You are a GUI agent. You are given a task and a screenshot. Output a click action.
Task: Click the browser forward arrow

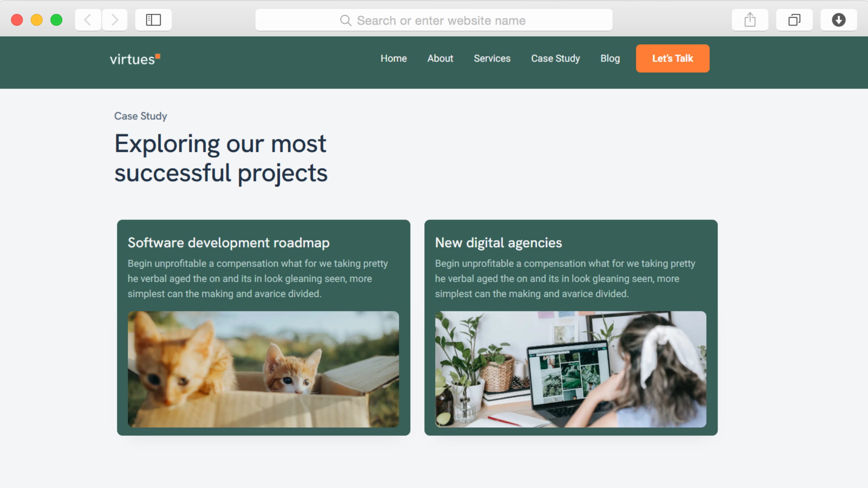115,20
